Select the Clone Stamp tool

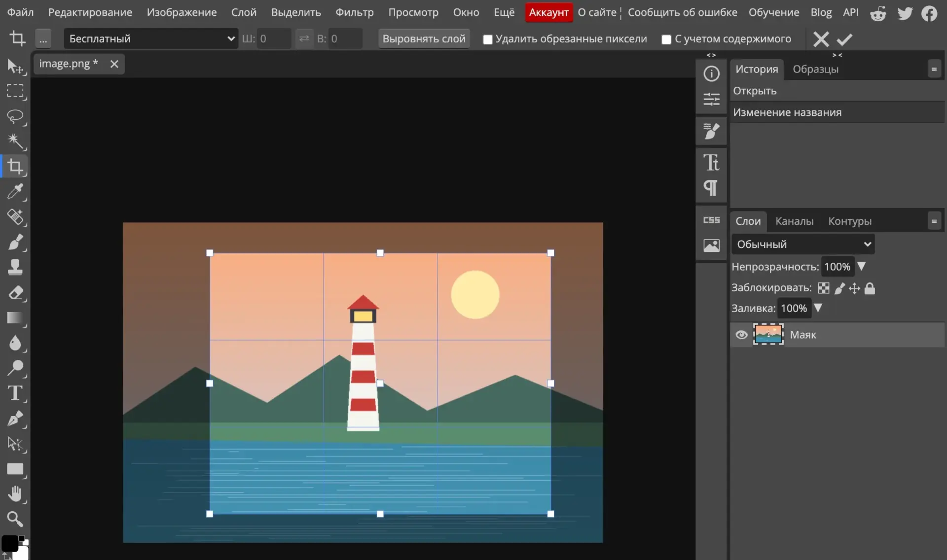pyautogui.click(x=15, y=267)
